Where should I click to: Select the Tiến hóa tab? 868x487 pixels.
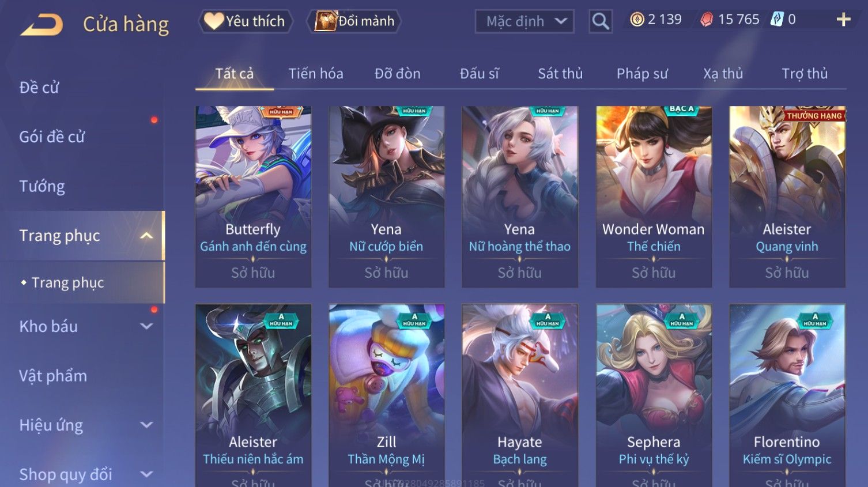point(316,74)
